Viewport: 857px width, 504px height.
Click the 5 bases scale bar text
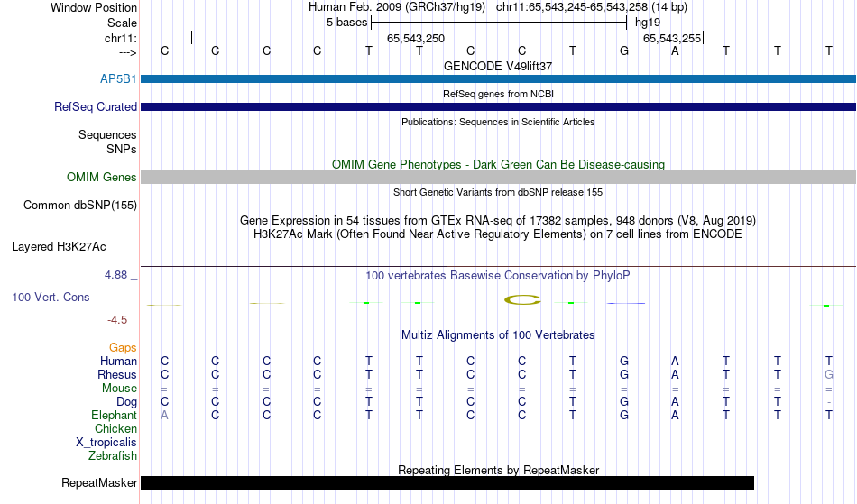tap(347, 23)
